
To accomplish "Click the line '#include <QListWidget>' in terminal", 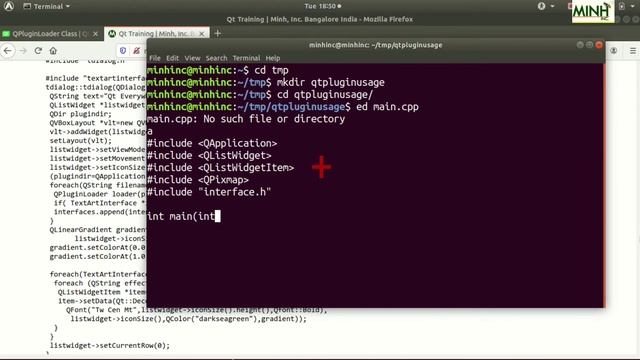I will coord(209,156).
